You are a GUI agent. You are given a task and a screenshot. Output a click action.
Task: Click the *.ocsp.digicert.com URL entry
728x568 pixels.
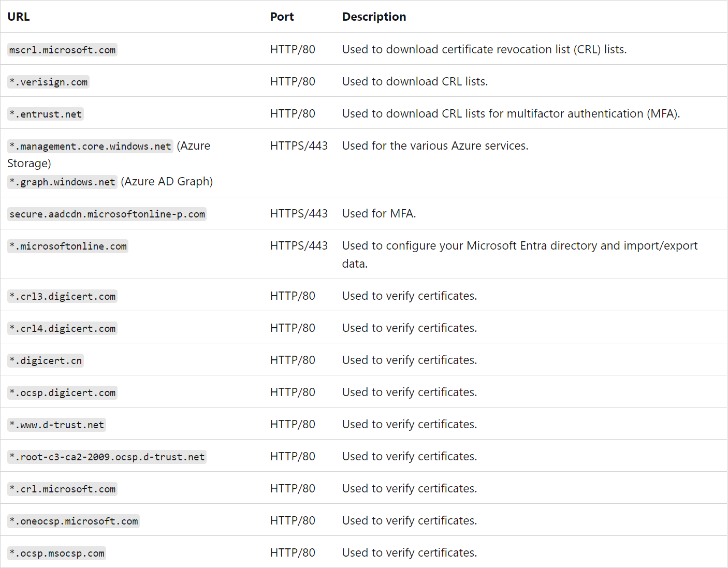[62, 393]
